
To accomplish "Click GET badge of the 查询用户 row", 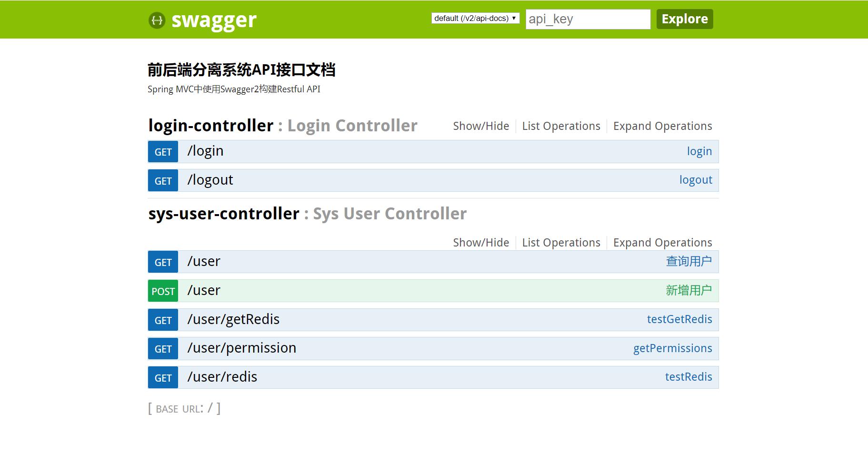I will (163, 262).
